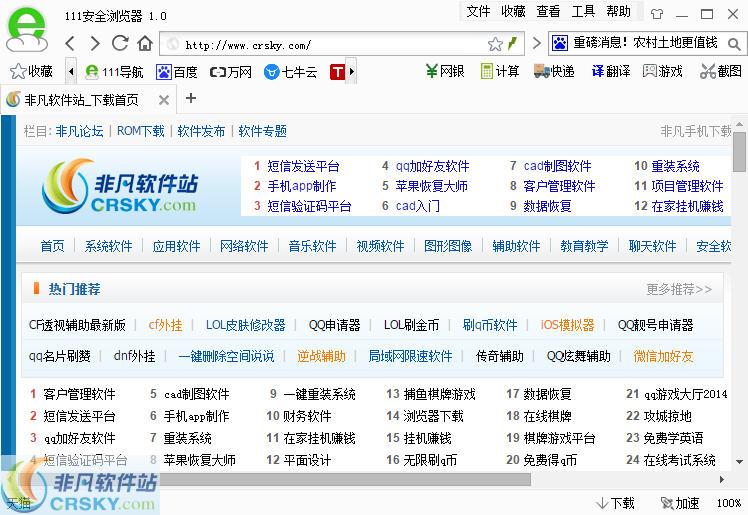Click 加速 accelerate in status bar

point(680,503)
